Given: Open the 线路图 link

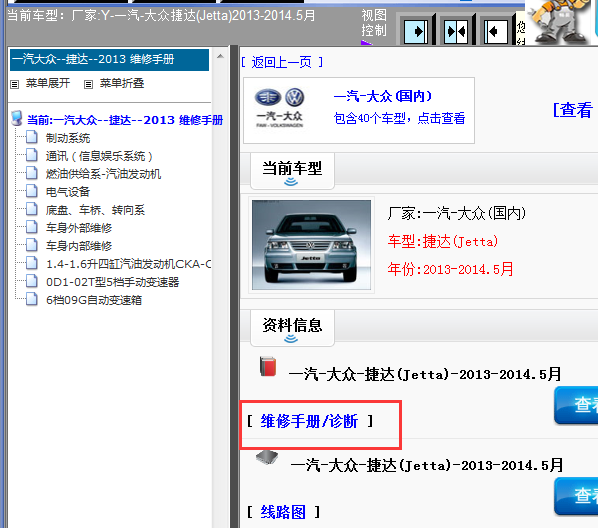Looking at the screenshot, I should pyautogui.click(x=283, y=512).
